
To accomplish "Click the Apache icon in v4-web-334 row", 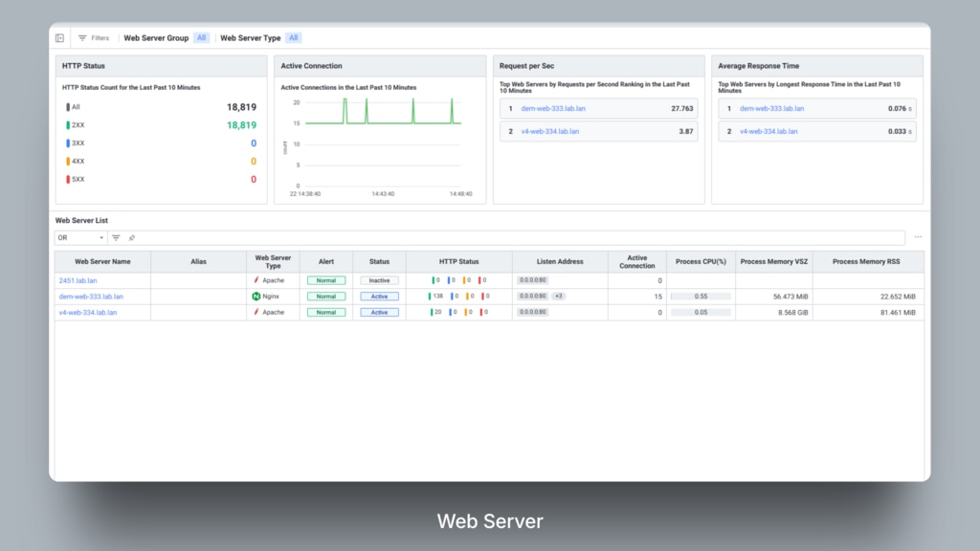I will point(256,312).
